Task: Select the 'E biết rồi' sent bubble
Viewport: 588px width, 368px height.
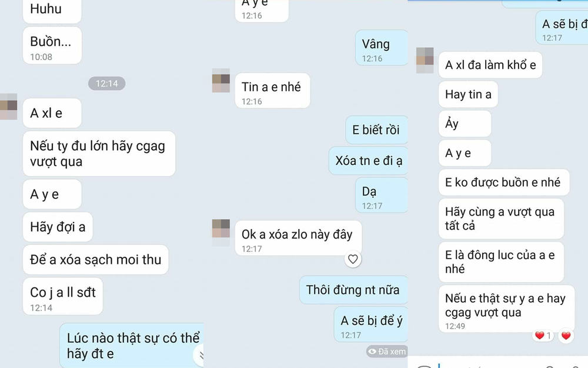Action: click(376, 130)
